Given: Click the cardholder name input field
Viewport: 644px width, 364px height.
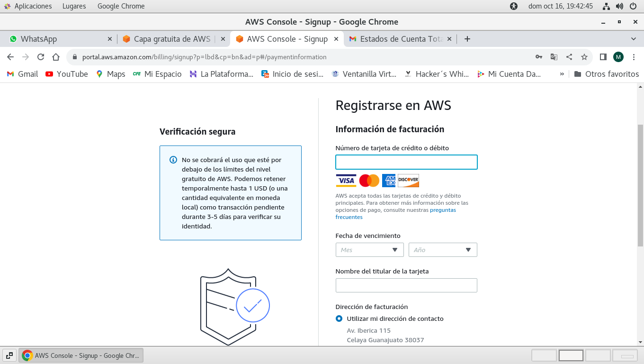Looking at the screenshot, I should pos(406,285).
